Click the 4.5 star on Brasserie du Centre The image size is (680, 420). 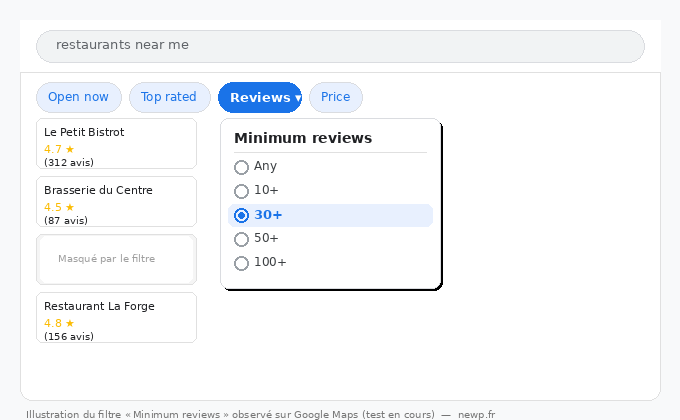coord(70,207)
